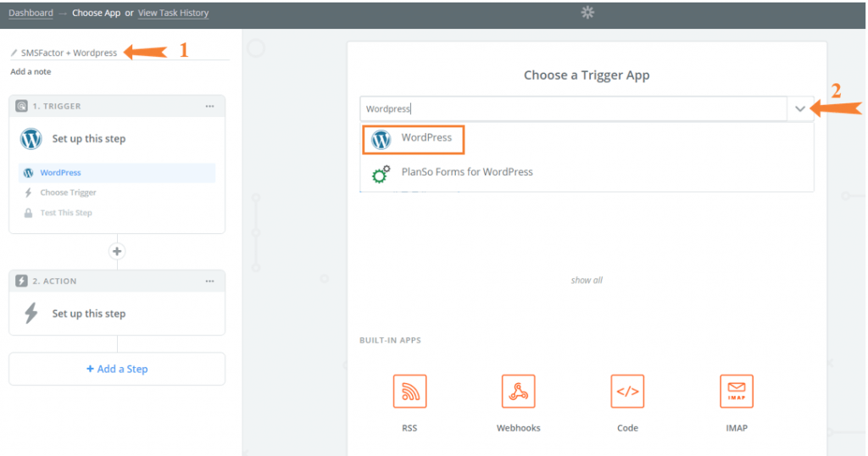Click the loading asterisk icon in header
This screenshot has height=456, width=868.
587,12
